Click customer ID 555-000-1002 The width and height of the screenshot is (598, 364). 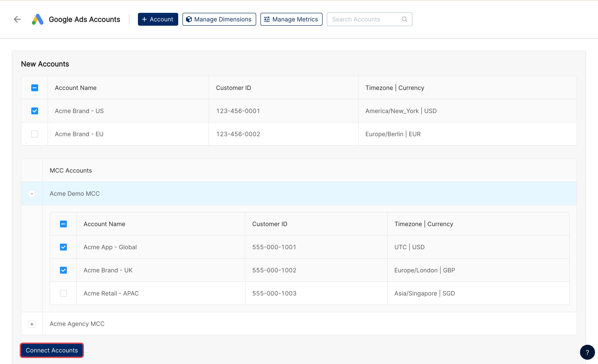pyautogui.click(x=274, y=270)
